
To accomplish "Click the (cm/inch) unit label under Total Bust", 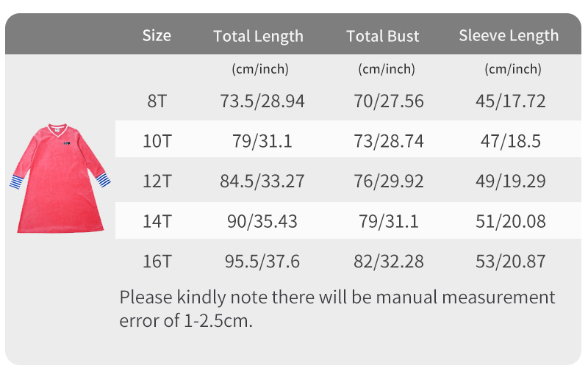I will 387,70.
